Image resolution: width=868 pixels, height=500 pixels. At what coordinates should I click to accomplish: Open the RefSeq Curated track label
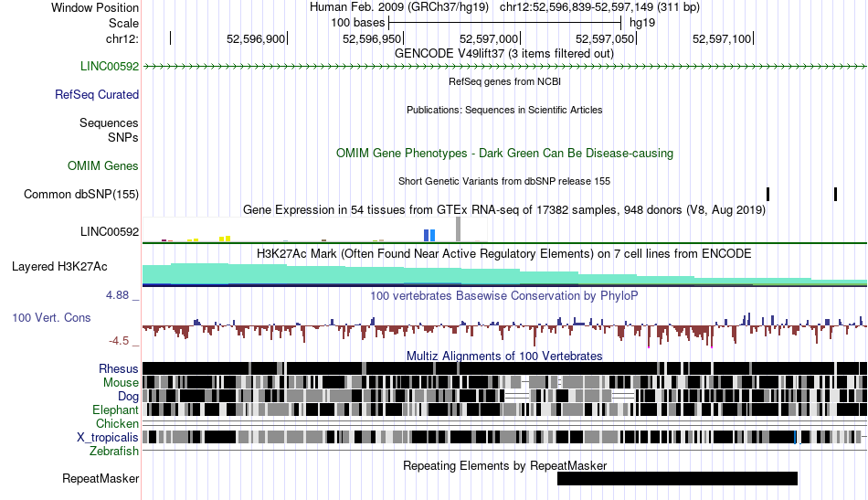coord(97,95)
